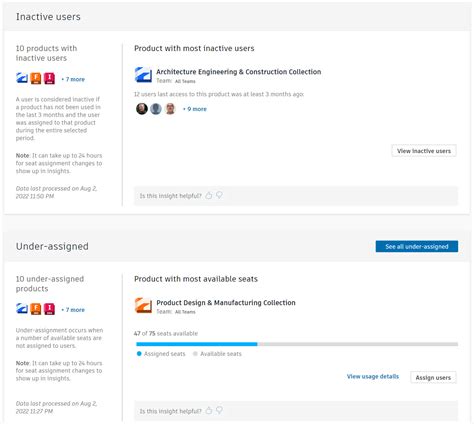
Task: Thumbs up the Under-assigned insight
Action: (209, 411)
